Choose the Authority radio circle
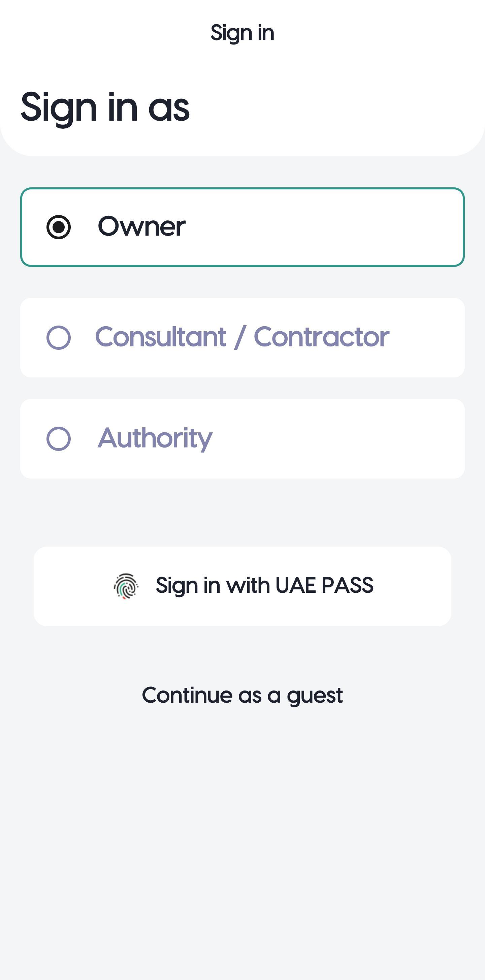Image resolution: width=485 pixels, height=980 pixels. pos(59,439)
